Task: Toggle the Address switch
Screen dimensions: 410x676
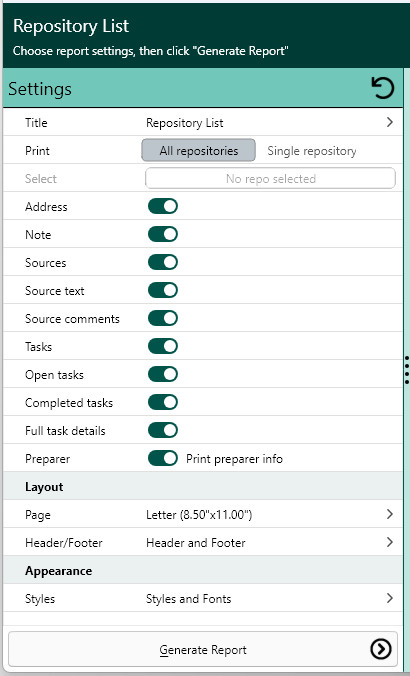Action: 163,206
